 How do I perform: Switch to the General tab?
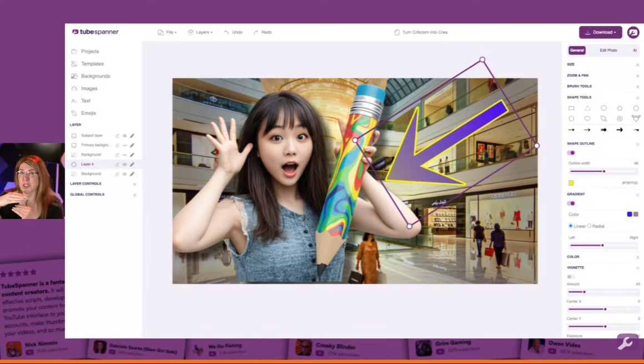tap(577, 50)
